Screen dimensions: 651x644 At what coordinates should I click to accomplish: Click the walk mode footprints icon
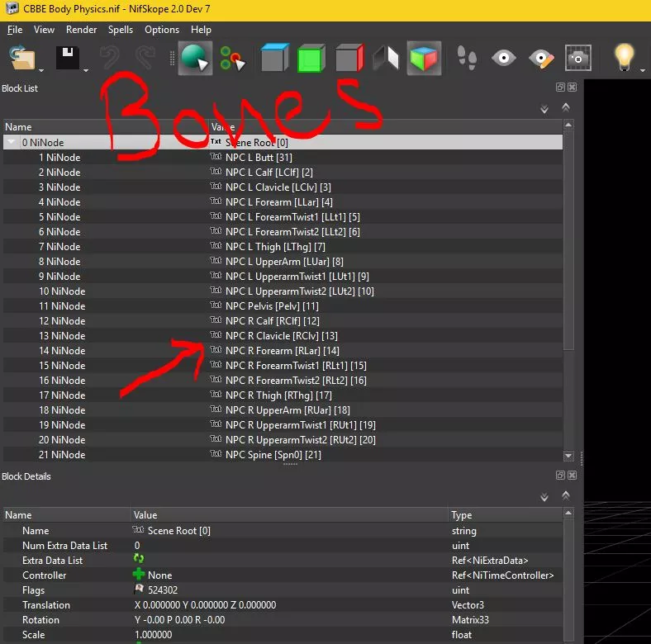tap(467, 58)
